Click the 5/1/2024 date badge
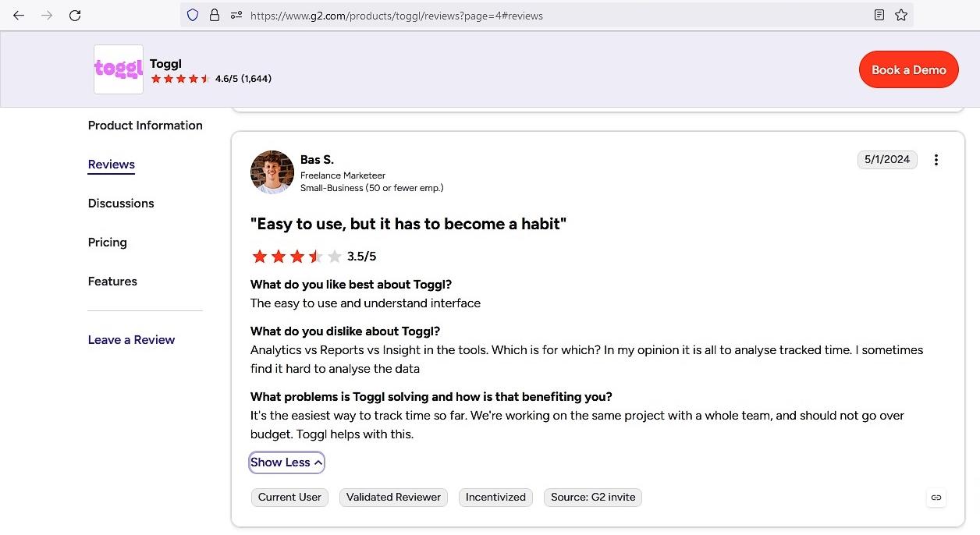980x535 pixels. 887,159
